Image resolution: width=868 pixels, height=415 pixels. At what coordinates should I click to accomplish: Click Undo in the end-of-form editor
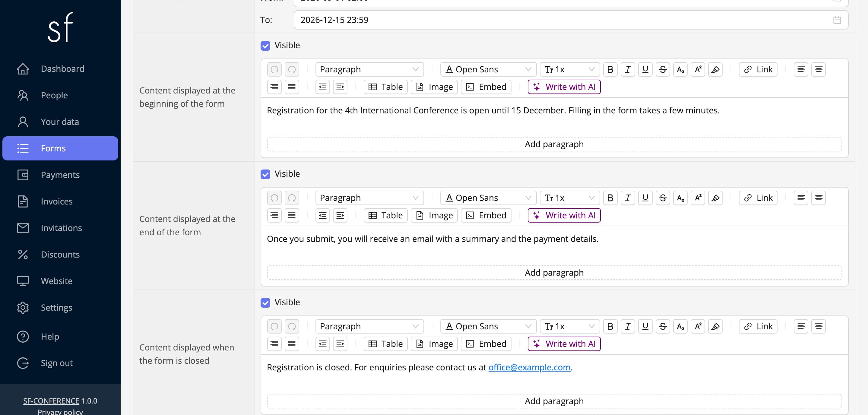pyautogui.click(x=274, y=198)
